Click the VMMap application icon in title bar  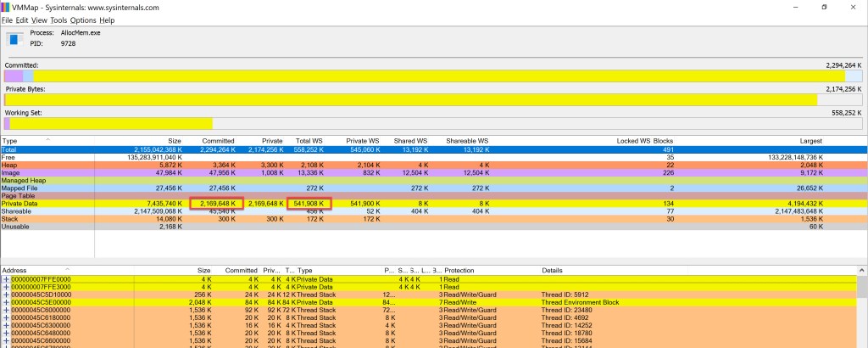pos(7,6)
